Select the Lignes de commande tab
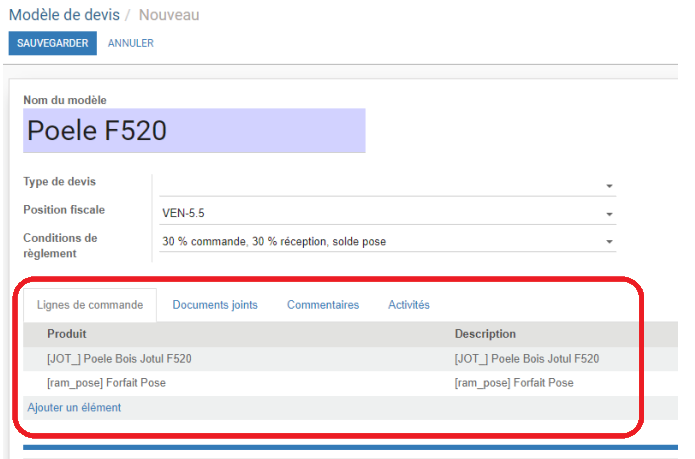 90,305
